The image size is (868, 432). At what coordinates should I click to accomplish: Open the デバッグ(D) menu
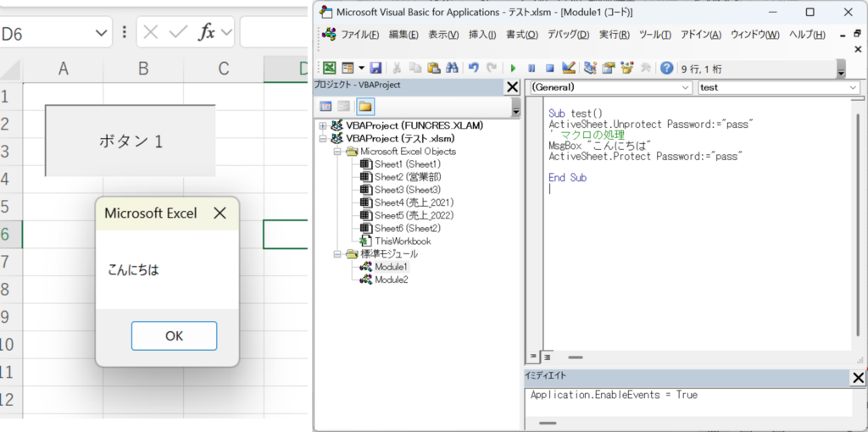click(569, 35)
